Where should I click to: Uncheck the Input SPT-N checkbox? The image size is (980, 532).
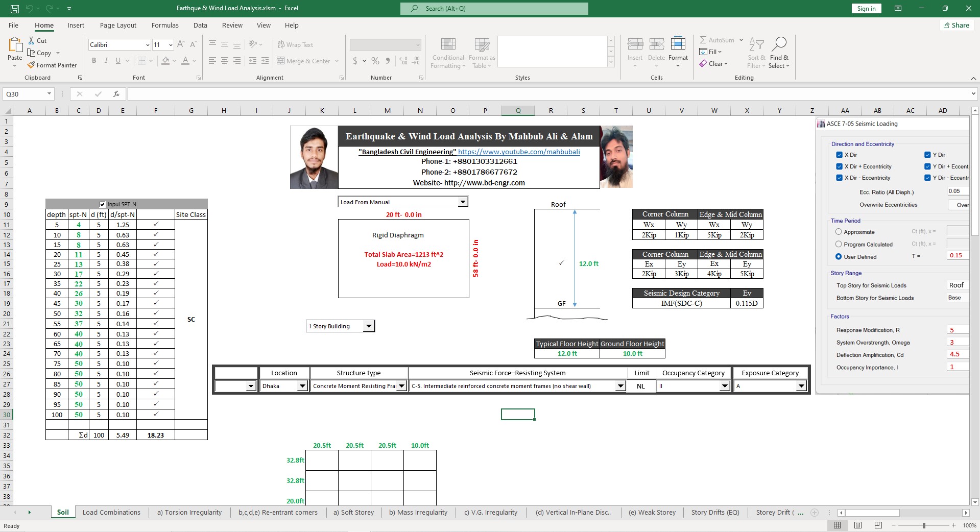[102, 204]
